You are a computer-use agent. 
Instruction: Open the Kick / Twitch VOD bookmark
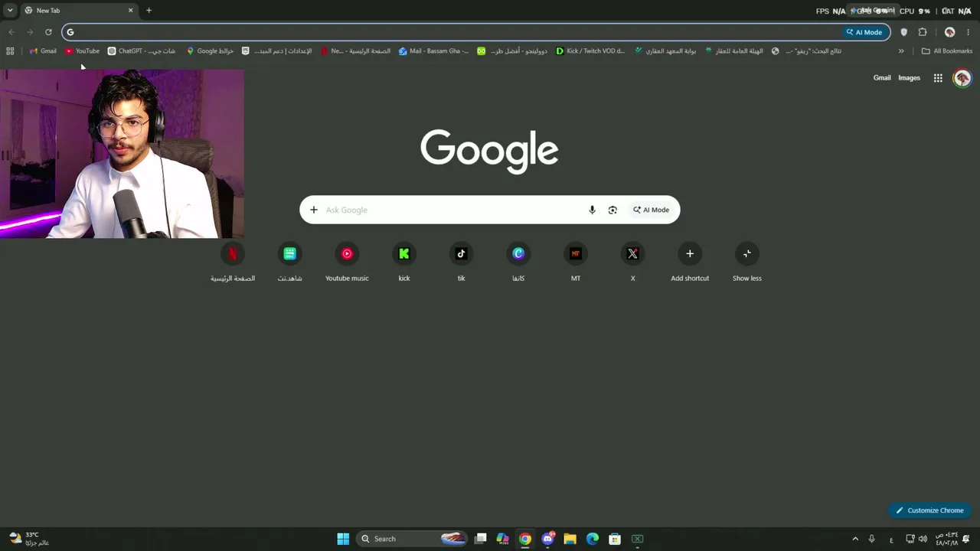590,51
